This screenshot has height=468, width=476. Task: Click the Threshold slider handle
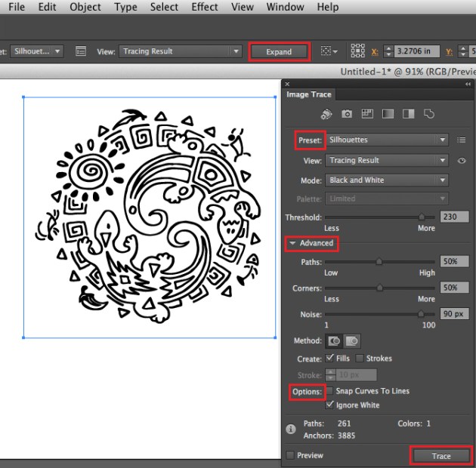(x=421, y=217)
